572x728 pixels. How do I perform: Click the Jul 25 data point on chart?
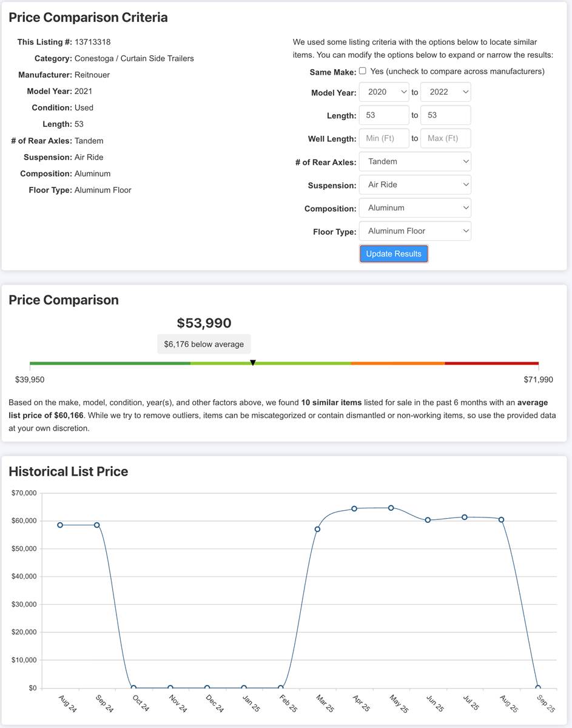point(465,517)
